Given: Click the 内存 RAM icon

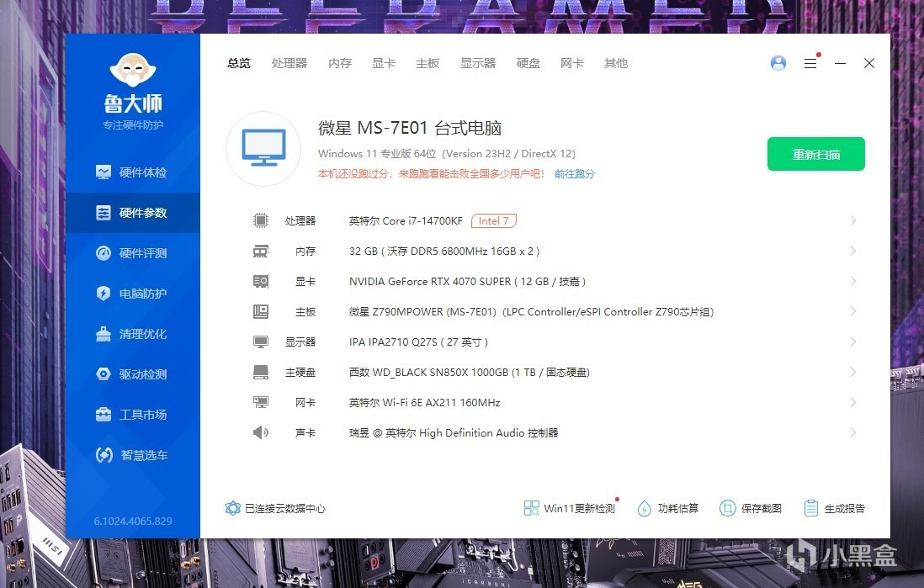Looking at the screenshot, I should click(261, 252).
